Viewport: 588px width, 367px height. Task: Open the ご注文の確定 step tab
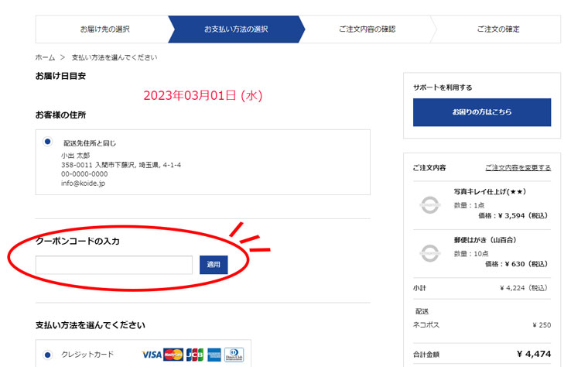pos(498,29)
